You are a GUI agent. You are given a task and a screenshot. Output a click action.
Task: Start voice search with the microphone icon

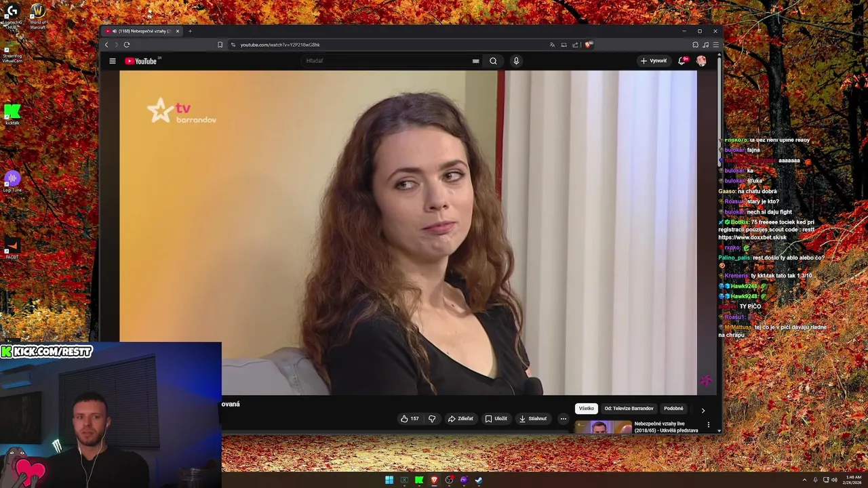pyautogui.click(x=516, y=61)
